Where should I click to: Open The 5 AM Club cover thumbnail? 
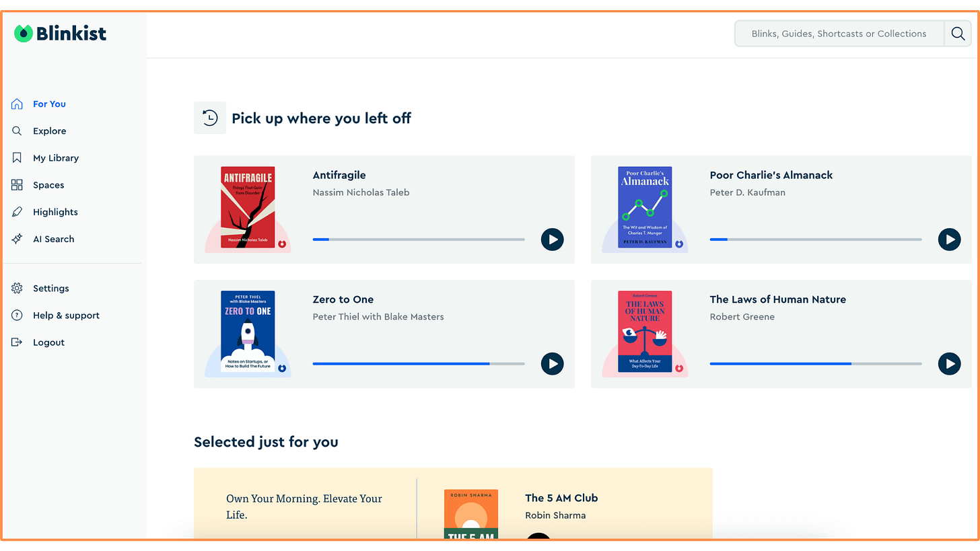click(471, 514)
